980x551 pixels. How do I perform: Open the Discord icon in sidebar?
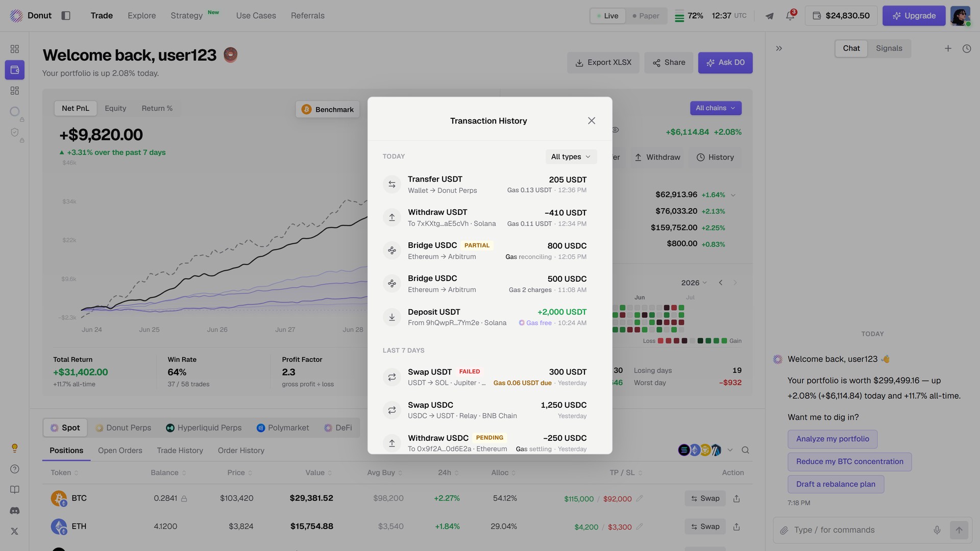click(x=15, y=511)
